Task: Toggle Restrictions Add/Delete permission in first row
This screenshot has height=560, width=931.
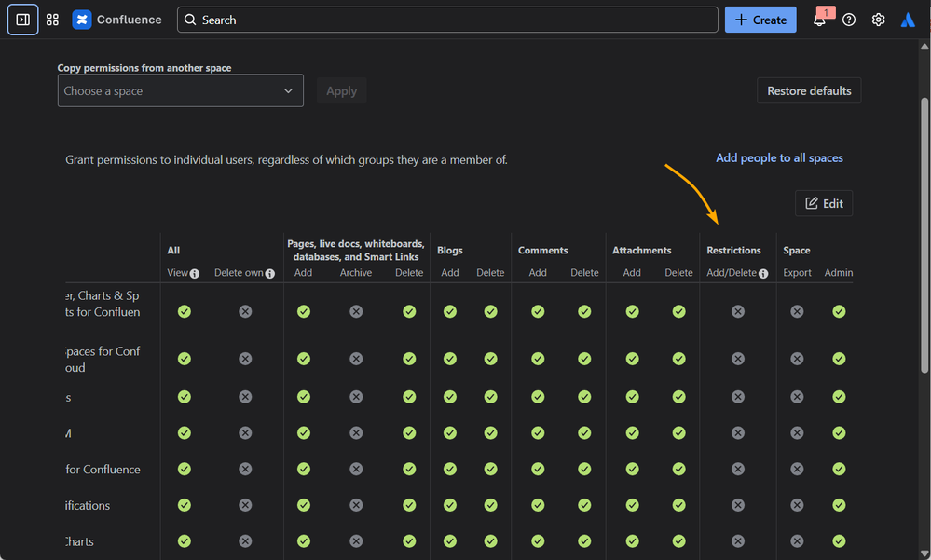Action: click(x=738, y=311)
